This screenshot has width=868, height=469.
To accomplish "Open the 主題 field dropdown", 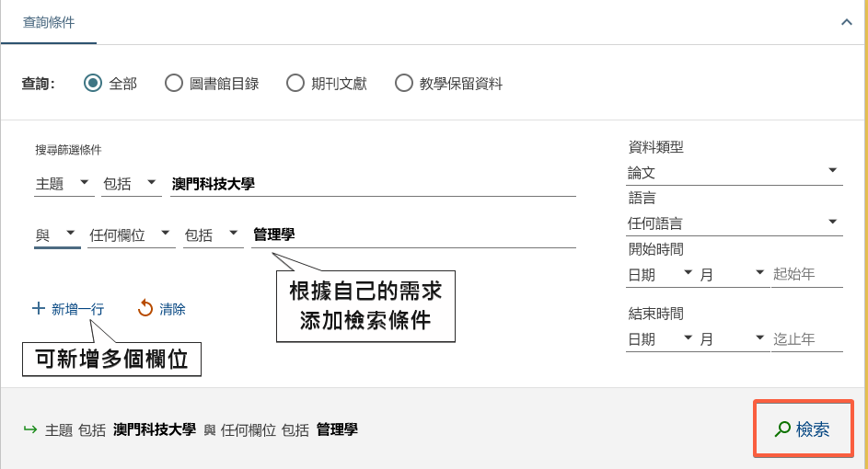I will click(64, 184).
